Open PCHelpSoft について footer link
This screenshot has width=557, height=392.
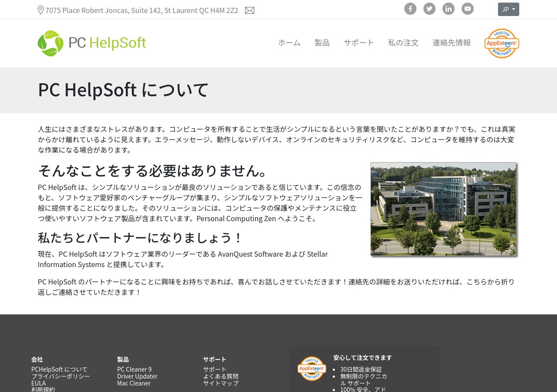[59, 369]
